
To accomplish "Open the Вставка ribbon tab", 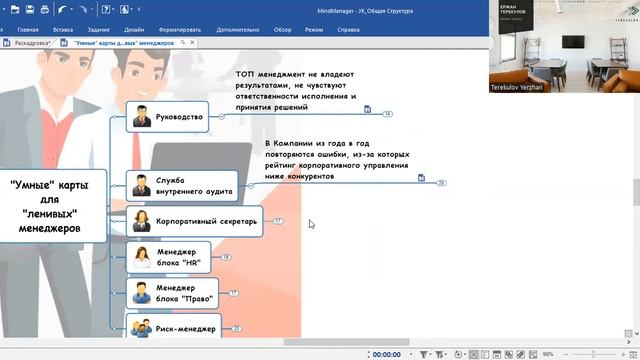I will (x=63, y=30).
